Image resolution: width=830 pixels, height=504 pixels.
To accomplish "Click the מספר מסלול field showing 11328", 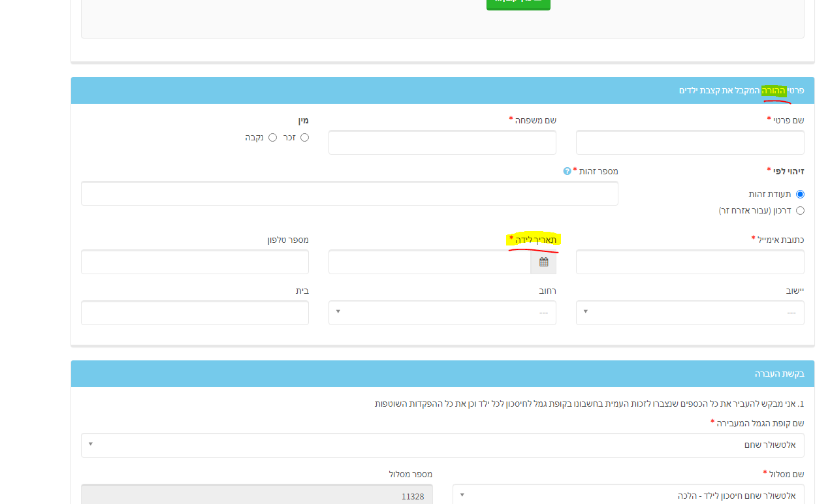I will coord(257,495).
